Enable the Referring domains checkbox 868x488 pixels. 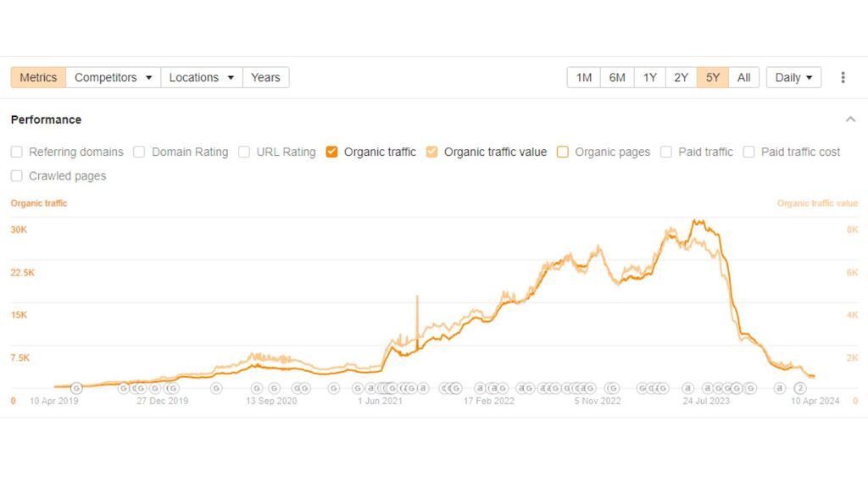[x=17, y=152]
